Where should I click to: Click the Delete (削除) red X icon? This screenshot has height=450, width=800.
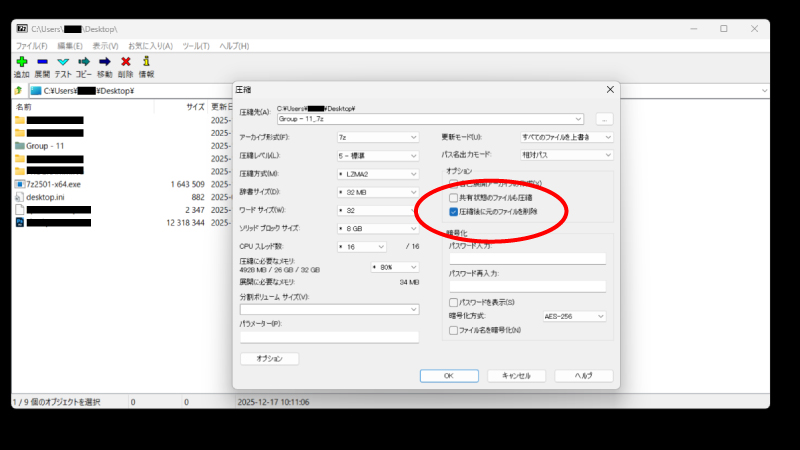126,62
